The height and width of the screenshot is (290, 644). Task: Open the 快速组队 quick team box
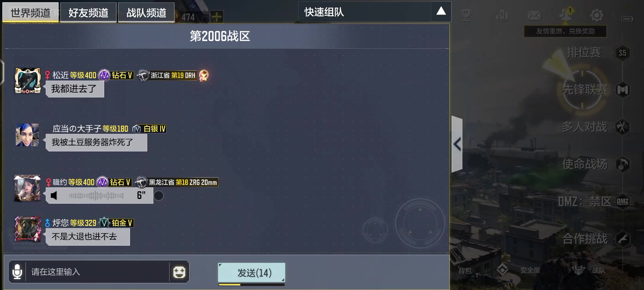(x=365, y=12)
